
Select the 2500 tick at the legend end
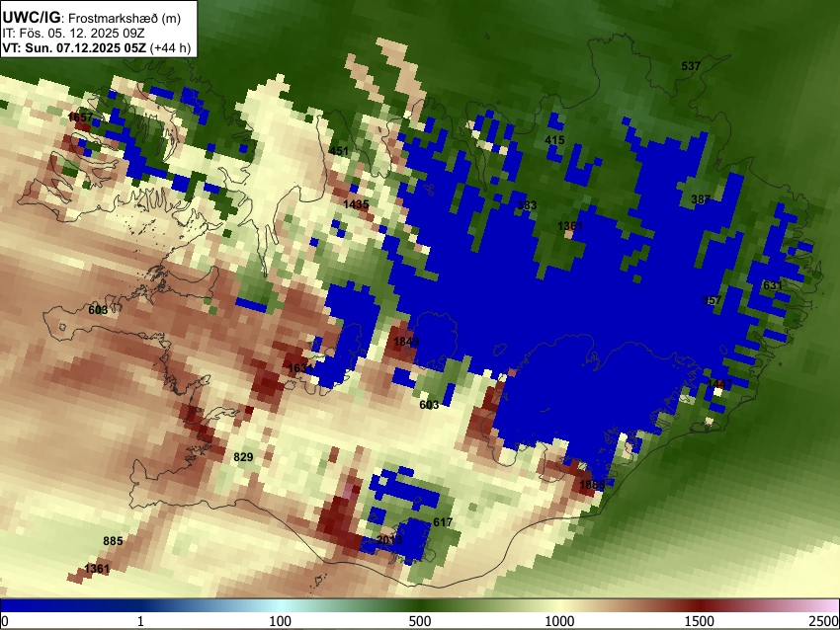coord(824,621)
